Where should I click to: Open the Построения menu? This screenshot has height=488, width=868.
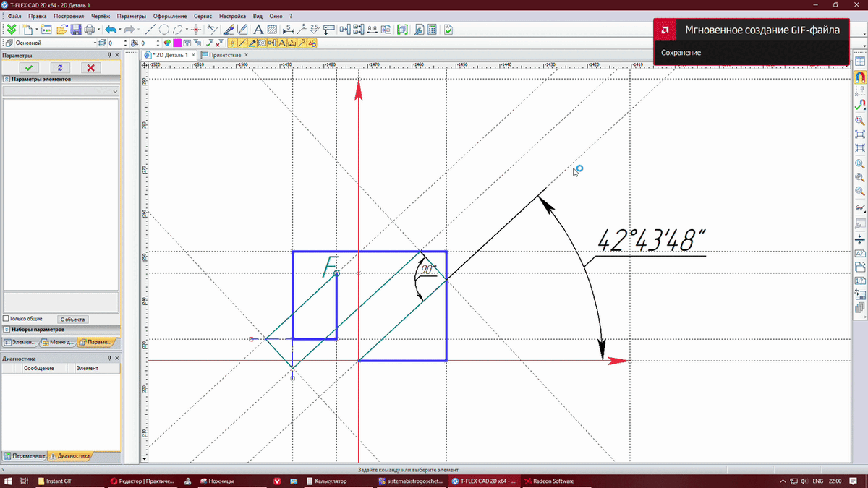click(x=69, y=16)
